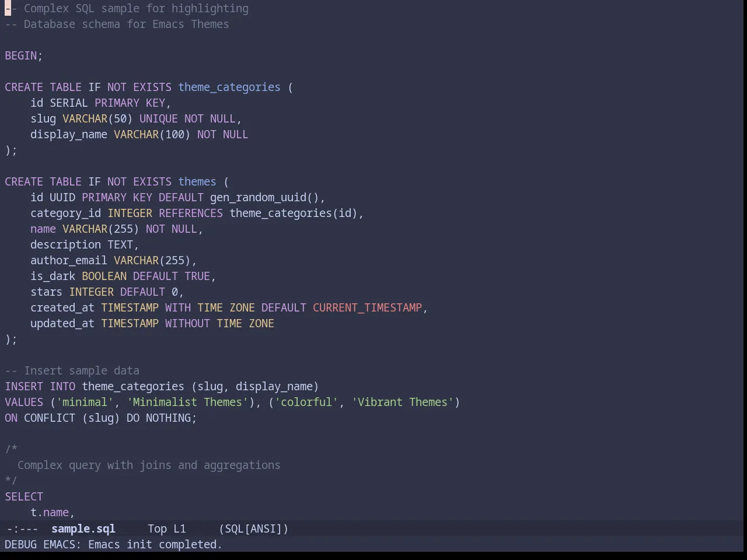Click the INSERT keyword

[24, 386]
